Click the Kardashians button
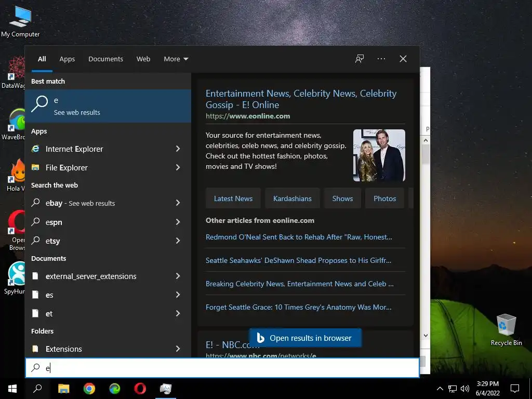This screenshot has height=399, width=532. point(292,198)
